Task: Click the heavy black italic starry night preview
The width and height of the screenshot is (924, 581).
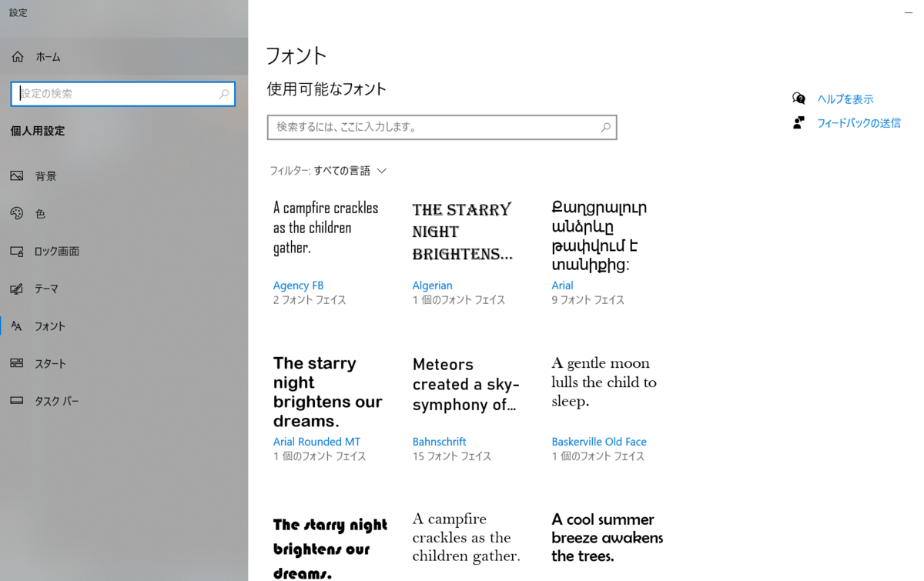Action: pos(330,549)
